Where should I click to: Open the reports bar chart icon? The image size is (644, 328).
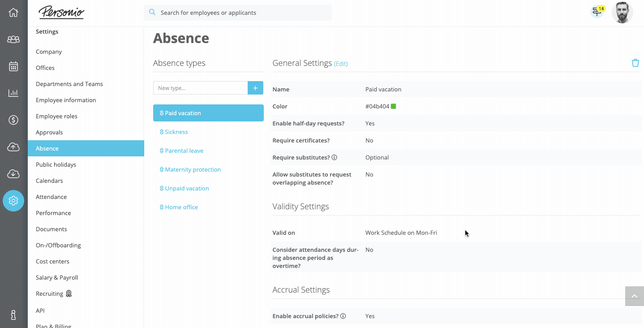click(13, 93)
